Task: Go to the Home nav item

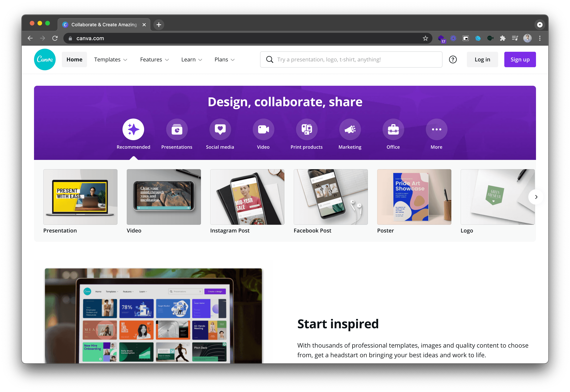Action: (x=74, y=59)
